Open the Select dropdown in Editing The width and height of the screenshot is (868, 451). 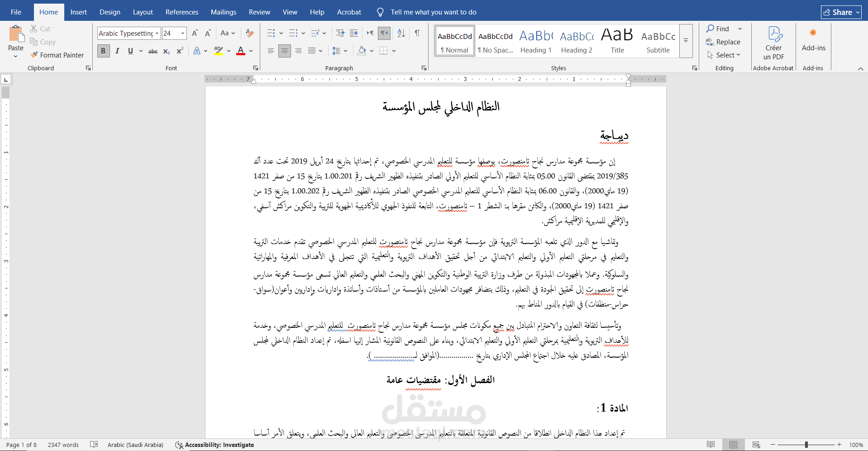(x=724, y=55)
